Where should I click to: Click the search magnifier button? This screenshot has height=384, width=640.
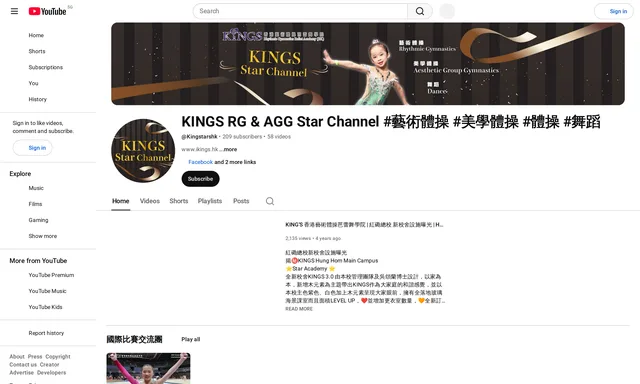[420, 11]
